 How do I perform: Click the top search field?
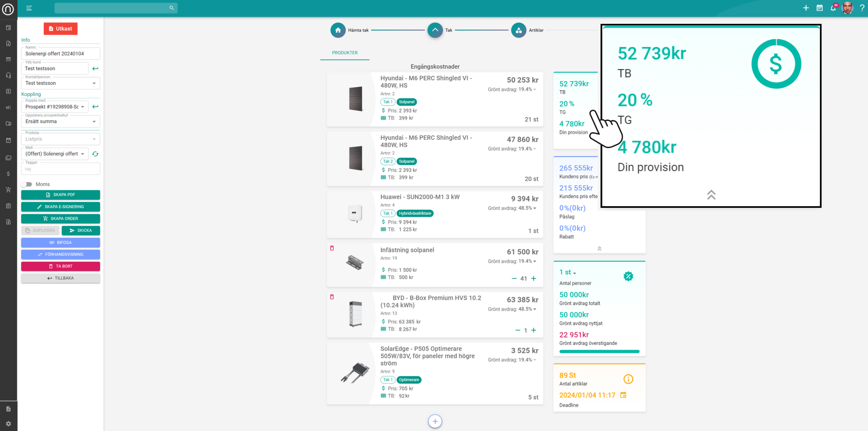coord(116,8)
